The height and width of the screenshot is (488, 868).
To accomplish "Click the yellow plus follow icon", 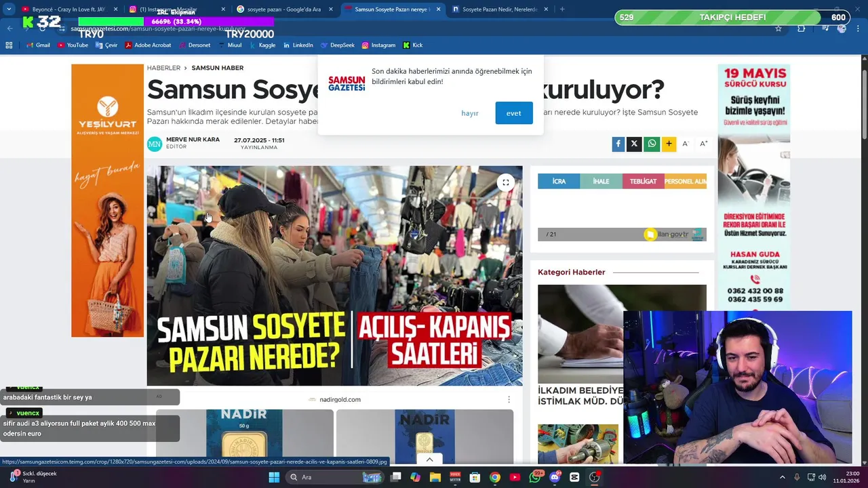I will [x=669, y=144].
